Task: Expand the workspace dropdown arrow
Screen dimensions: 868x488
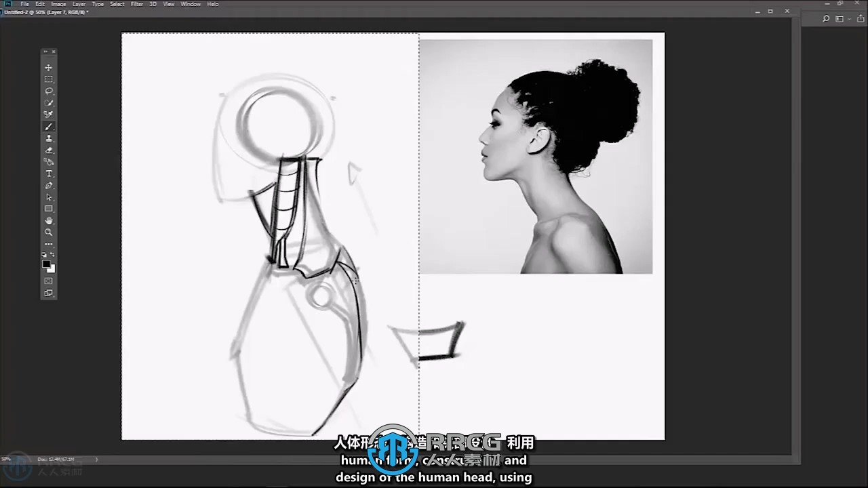Action: tap(848, 19)
